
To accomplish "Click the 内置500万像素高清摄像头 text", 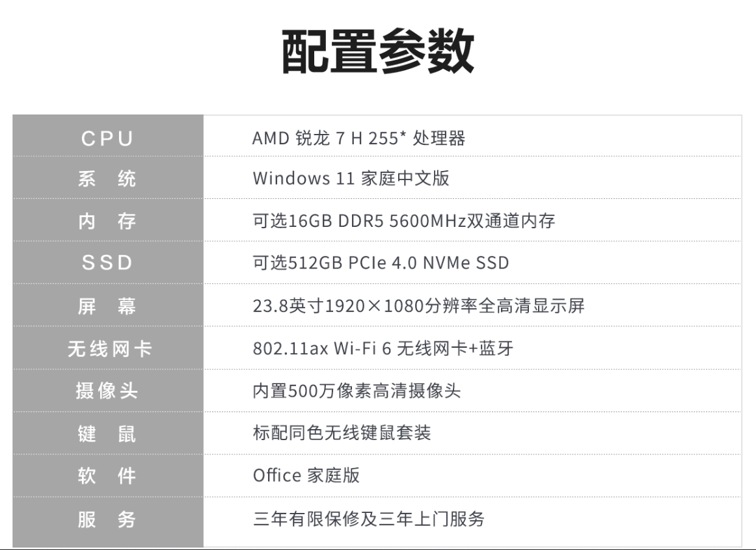I will coord(356,391).
